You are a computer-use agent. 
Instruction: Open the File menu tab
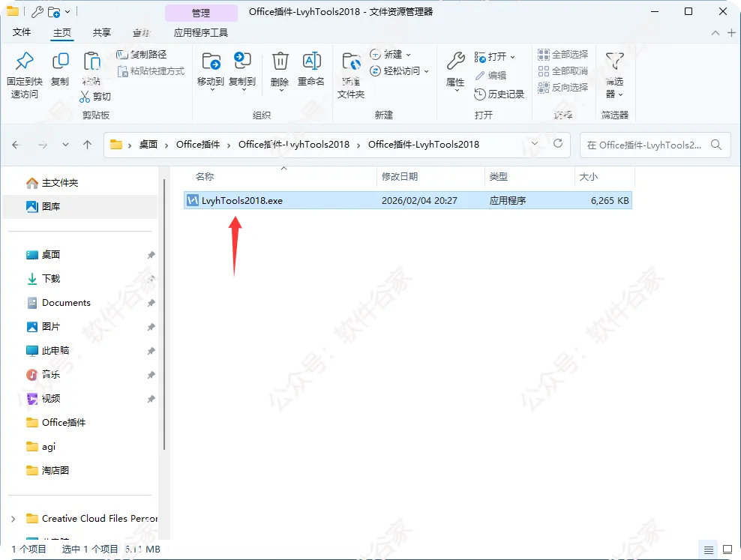pos(22,32)
